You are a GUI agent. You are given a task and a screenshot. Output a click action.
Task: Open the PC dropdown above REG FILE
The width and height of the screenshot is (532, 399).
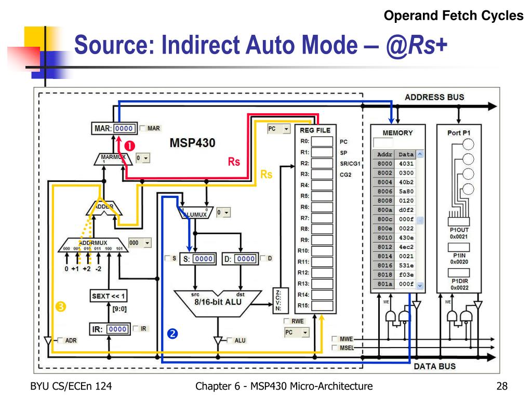(279, 129)
